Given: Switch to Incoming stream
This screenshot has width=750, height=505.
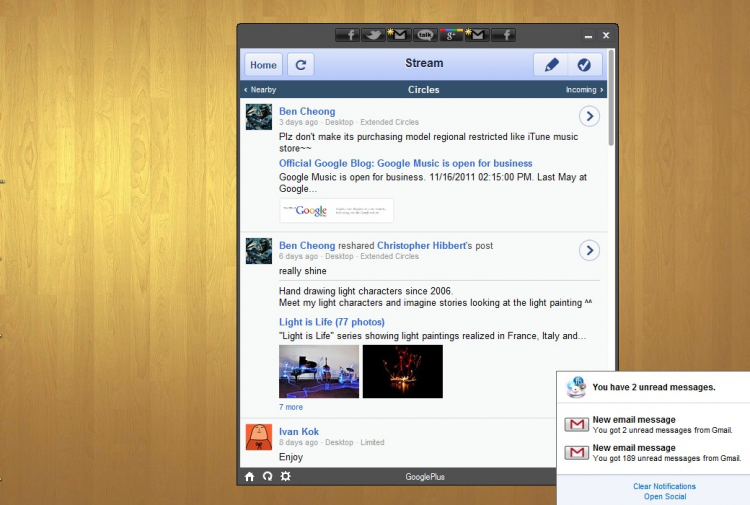Looking at the screenshot, I should 584,90.
